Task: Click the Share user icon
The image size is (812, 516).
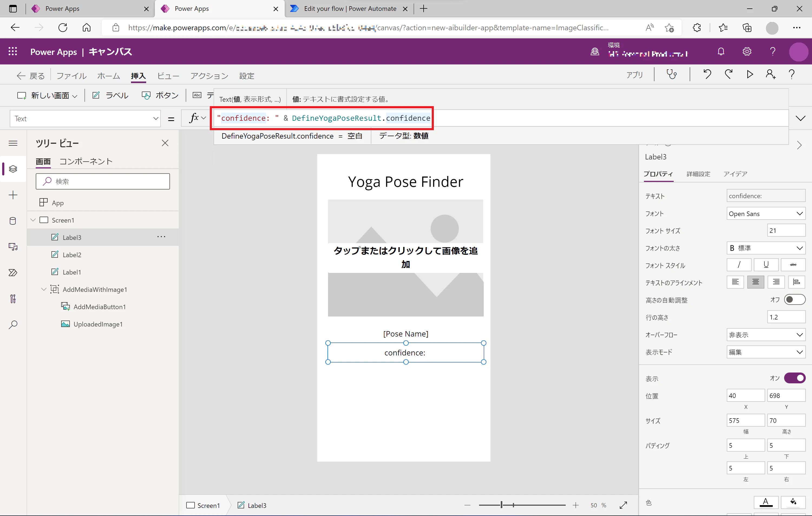Action: [771, 74]
